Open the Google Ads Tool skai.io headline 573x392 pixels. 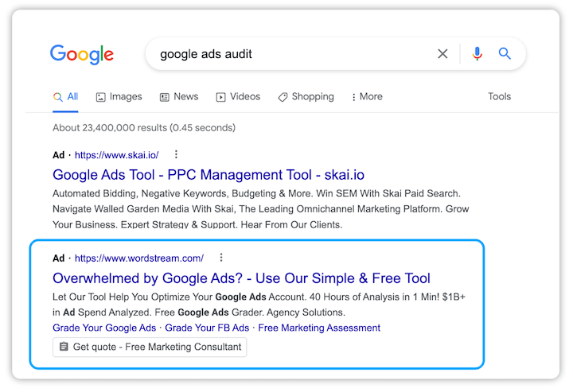tap(209, 175)
